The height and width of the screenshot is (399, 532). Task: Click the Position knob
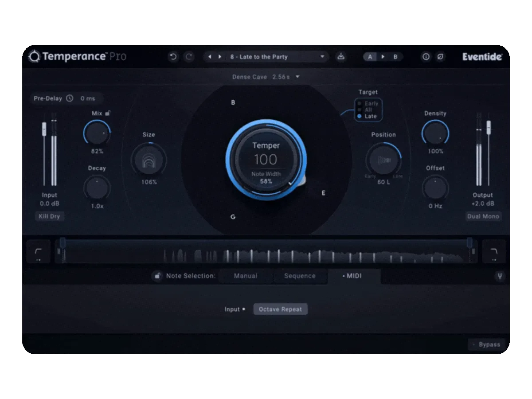(383, 160)
